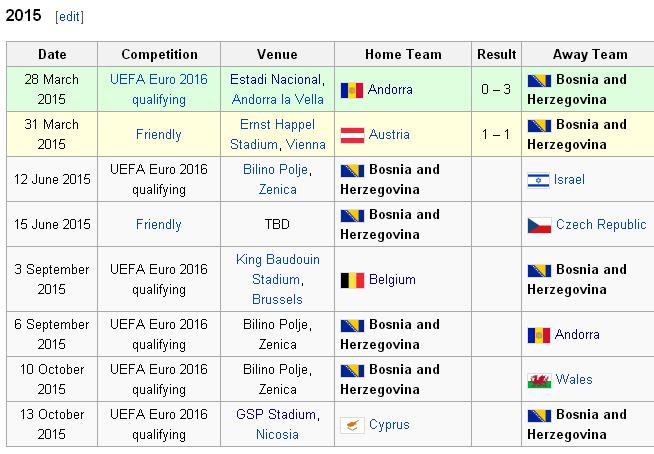Click the Wales flag icon
Viewport: 654px width, 454px height.
(539, 381)
